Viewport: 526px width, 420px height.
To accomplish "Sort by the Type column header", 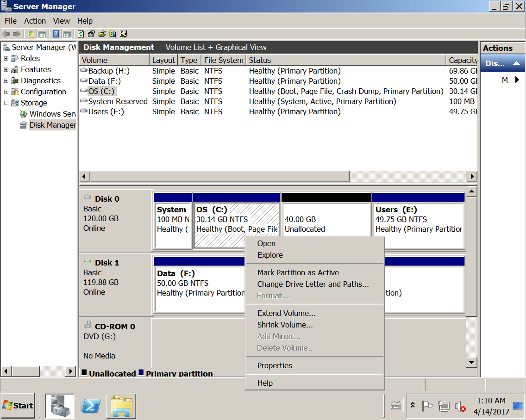I will pyautogui.click(x=189, y=60).
